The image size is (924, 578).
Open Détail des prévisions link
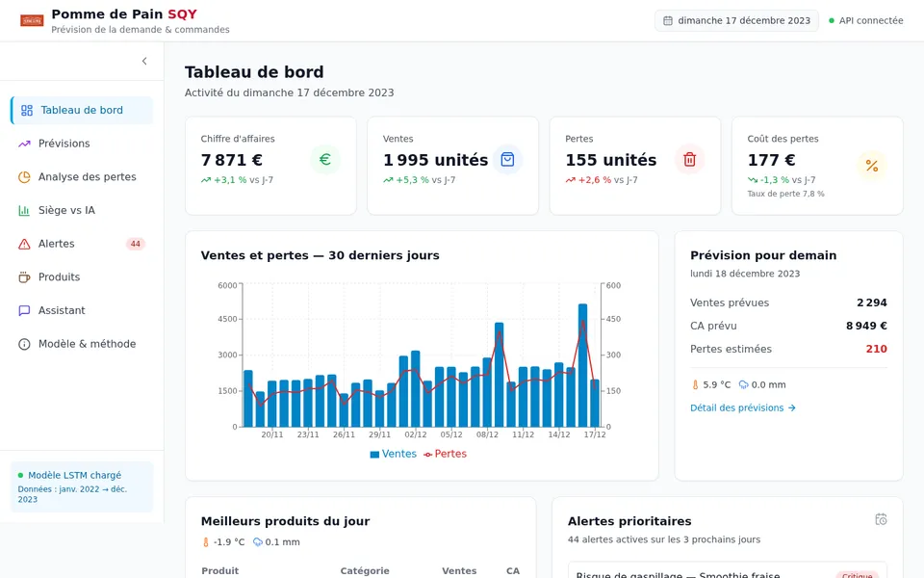pyautogui.click(x=742, y=407)
